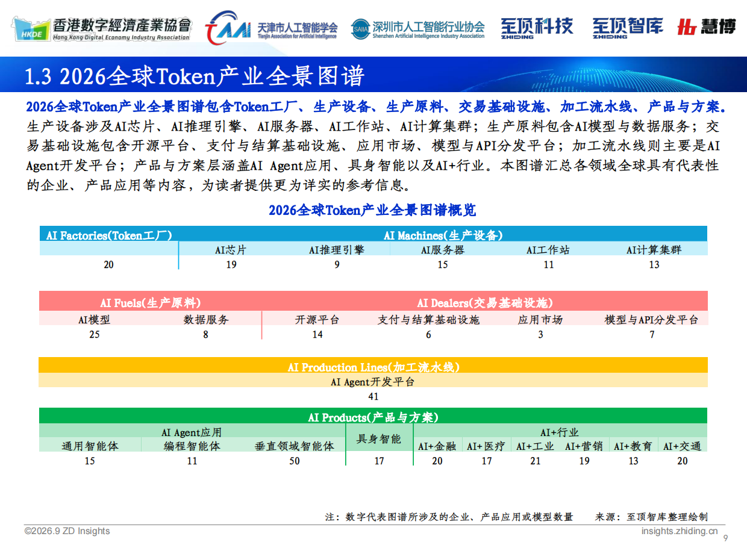Select the slide title "1.3 2026全球Token产业全景图谱"

pos(195,76)
